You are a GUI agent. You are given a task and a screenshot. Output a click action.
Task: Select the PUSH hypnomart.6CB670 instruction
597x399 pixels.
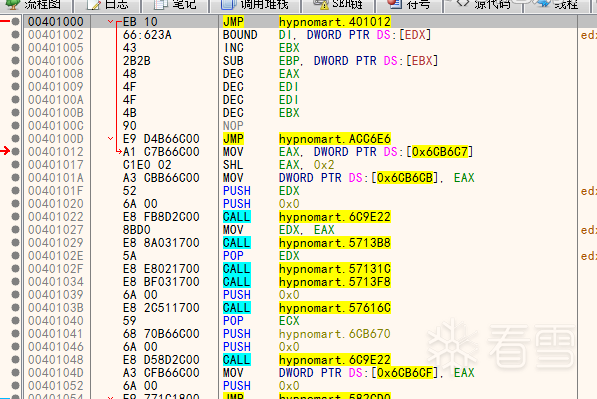[307, 334]
